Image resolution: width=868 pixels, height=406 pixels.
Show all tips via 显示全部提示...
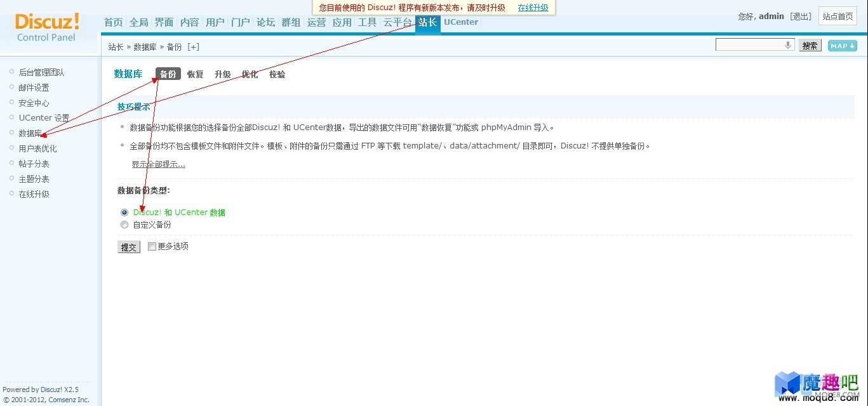(x=159, y=164)
